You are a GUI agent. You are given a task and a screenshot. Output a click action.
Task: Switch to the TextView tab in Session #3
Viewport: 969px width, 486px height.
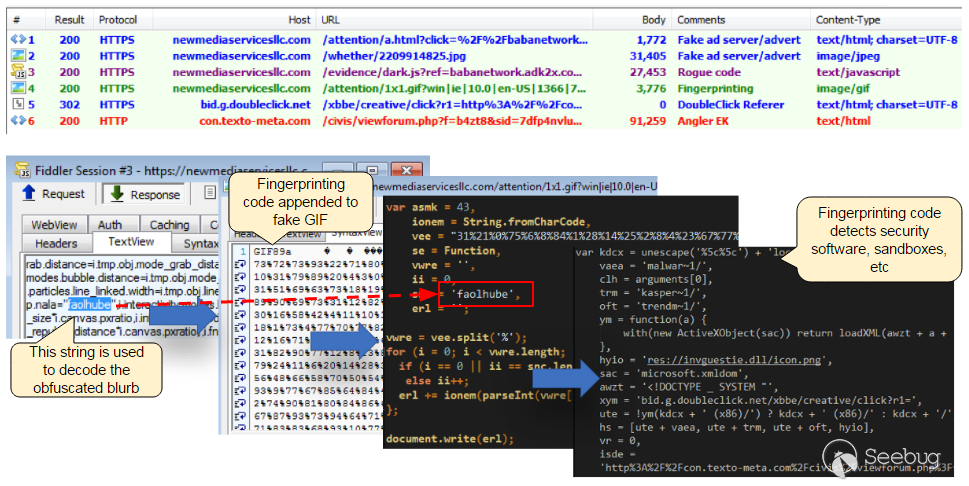click(x=131, y=242)
